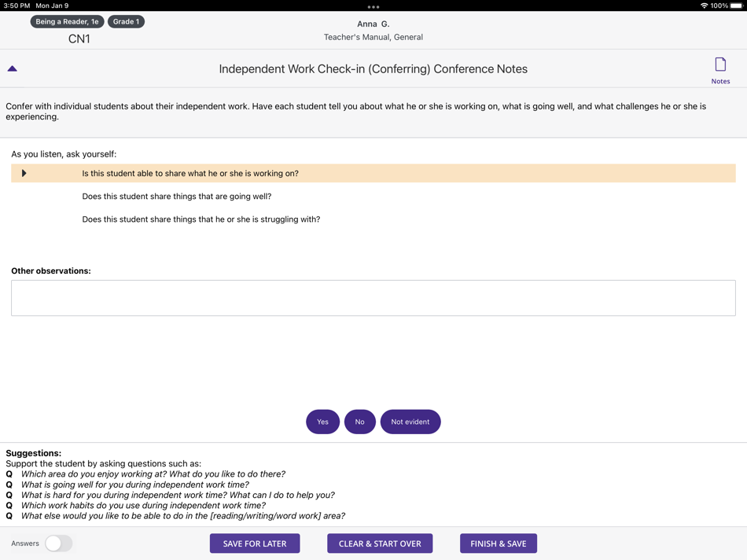Tap the battery status icon
This screenshot has width=747, height=560.
pos(736,6)
